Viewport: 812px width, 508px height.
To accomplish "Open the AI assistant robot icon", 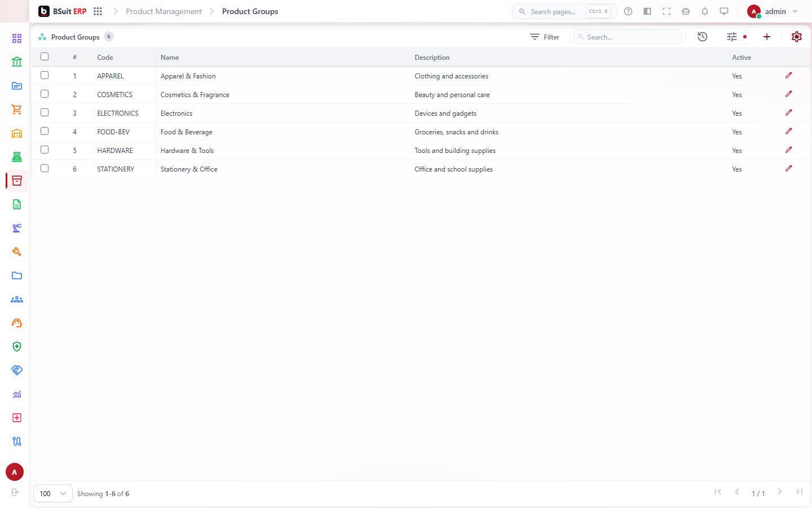I will (686, 11).
